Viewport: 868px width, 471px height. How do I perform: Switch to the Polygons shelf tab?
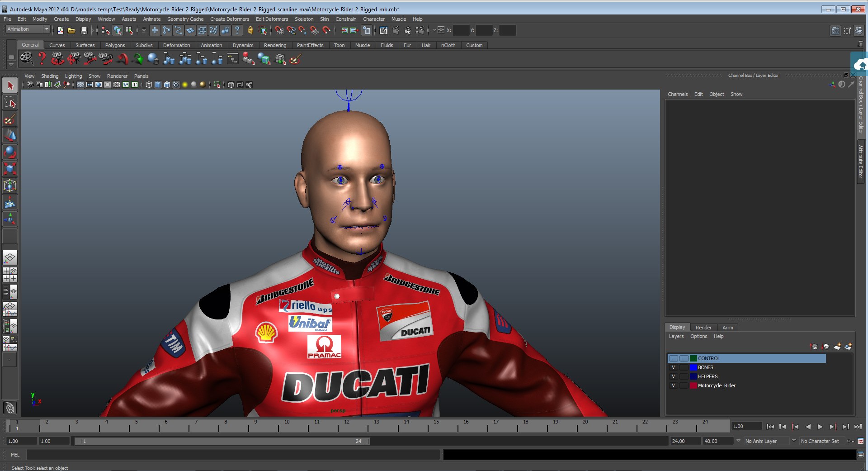point(115,45)
